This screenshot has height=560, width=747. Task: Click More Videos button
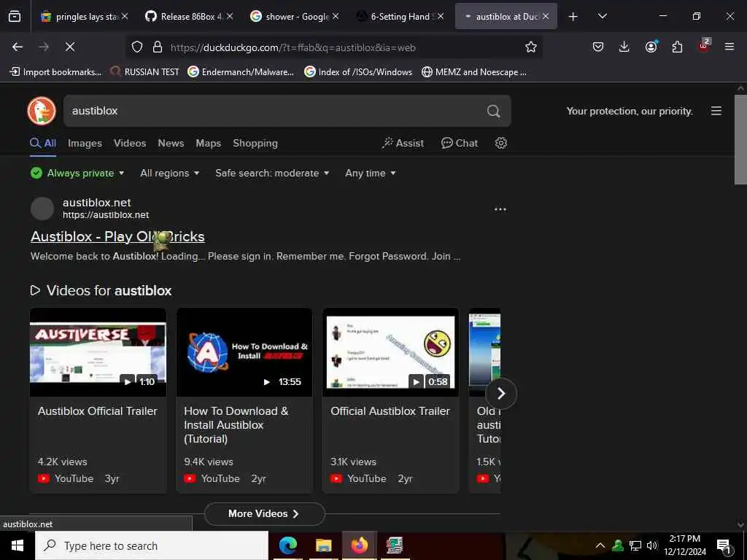tap(264, 514)
